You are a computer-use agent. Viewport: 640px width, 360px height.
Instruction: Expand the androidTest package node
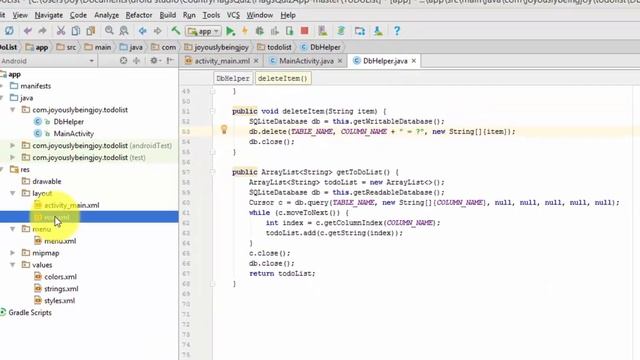pos(13,145)
